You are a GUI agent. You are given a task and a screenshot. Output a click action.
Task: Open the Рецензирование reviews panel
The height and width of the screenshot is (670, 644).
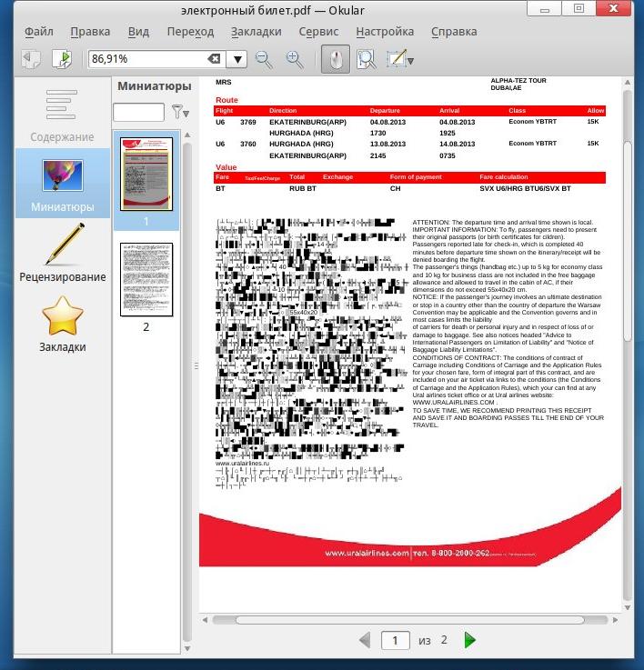tap(63, 254)
